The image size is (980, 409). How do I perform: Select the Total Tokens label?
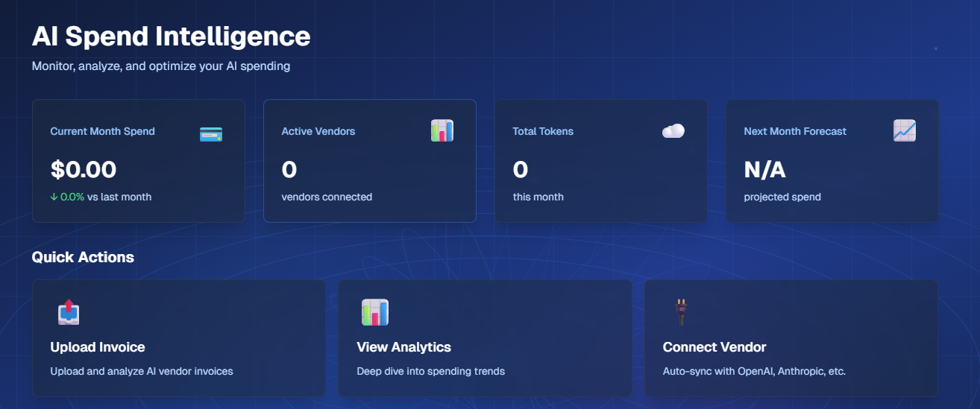click(x=543, y=131)
